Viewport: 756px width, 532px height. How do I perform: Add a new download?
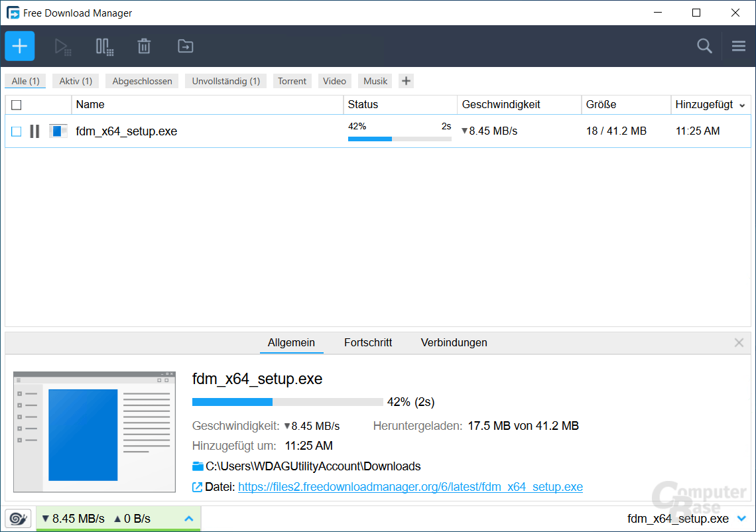tap(19, 46)
